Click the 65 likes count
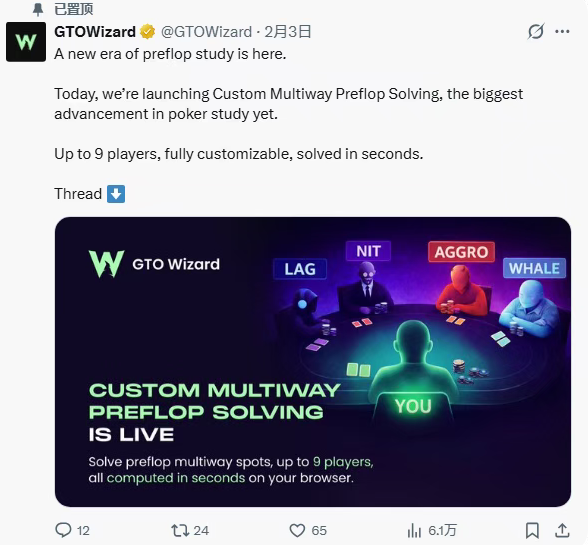 click(319, 530)
